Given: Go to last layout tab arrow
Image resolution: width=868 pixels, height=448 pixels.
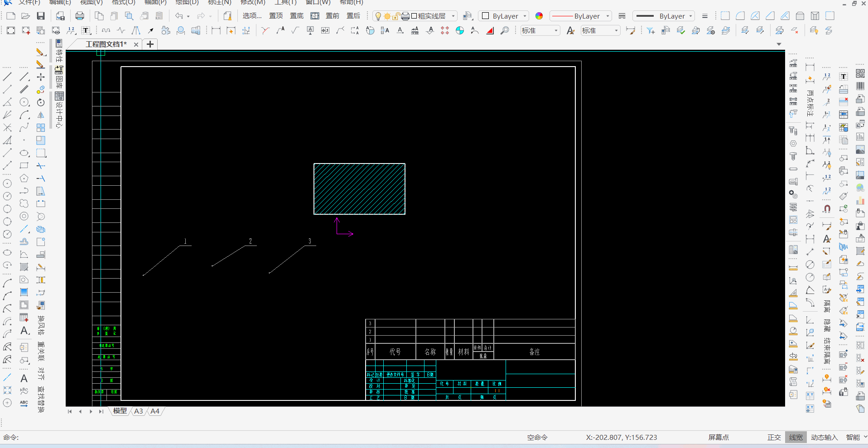Looking at the screenshot, I should (101, 411).
